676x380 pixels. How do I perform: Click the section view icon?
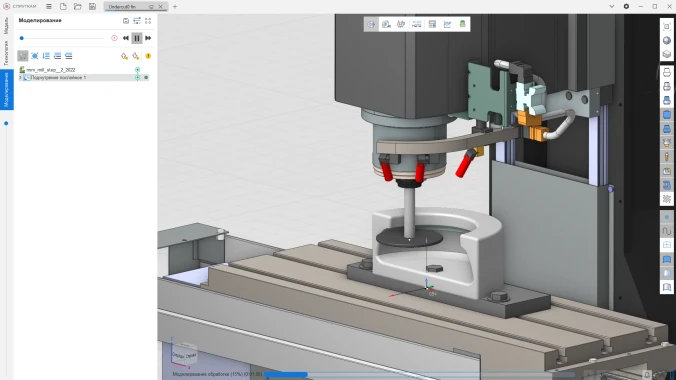[x=667, y=273]
